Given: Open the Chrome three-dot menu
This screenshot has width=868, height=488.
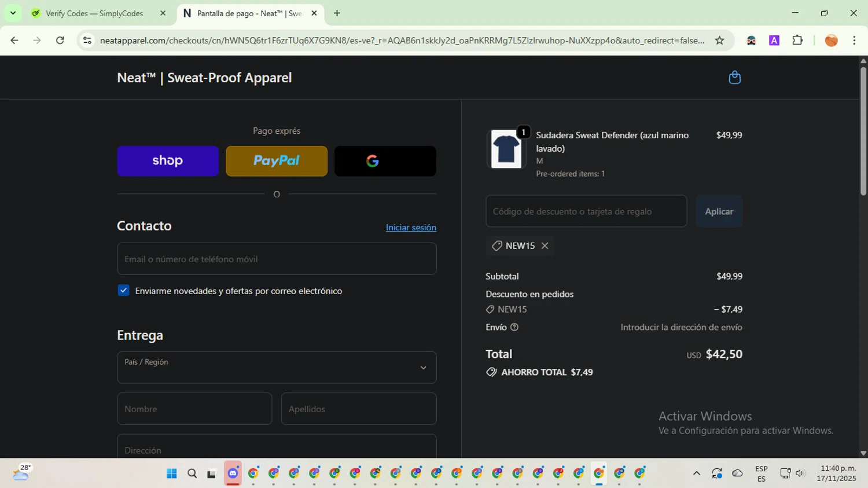Looking at the screenshot, I should (855, 41).
